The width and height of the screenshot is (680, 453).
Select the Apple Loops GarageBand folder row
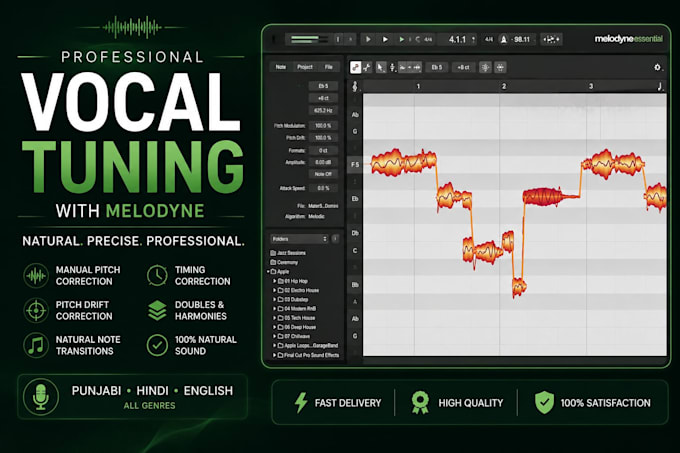(306, 345)
